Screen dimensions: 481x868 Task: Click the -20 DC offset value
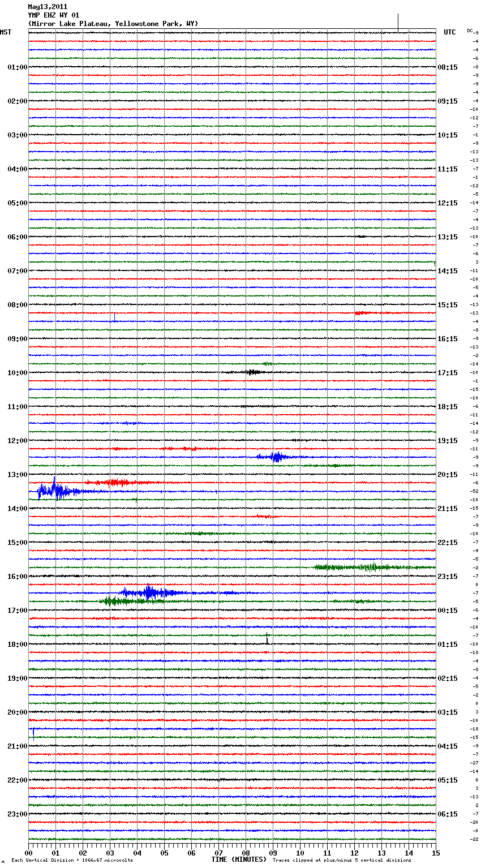click(475, 822)
